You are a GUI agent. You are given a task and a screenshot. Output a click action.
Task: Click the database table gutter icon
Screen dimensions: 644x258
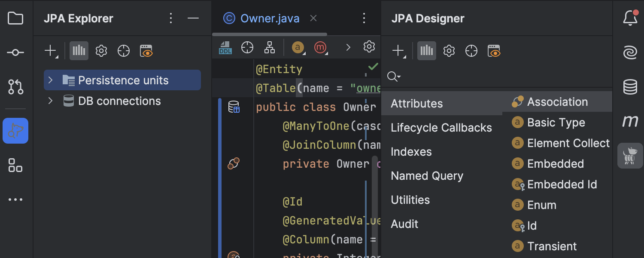click(x=234, y=107)
